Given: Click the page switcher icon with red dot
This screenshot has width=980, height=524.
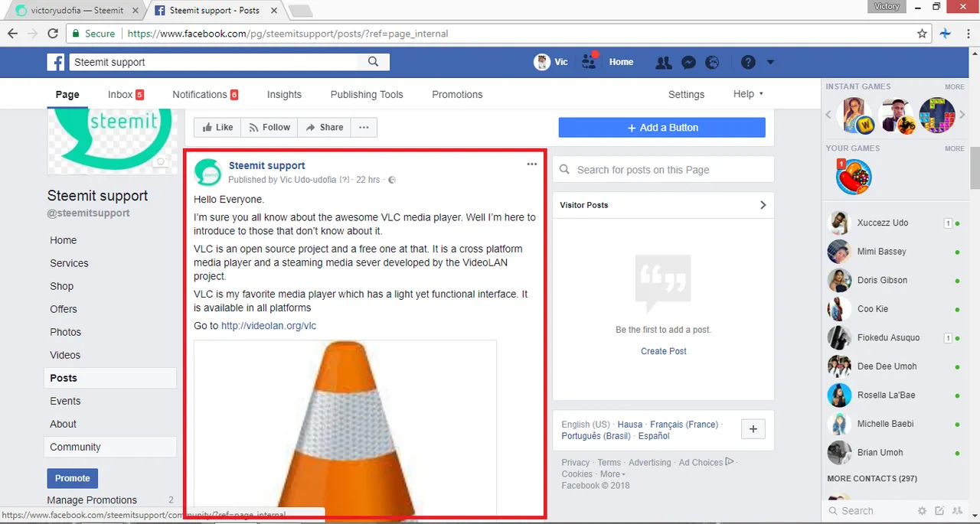Looking at the screenshot, I should 589,60.
